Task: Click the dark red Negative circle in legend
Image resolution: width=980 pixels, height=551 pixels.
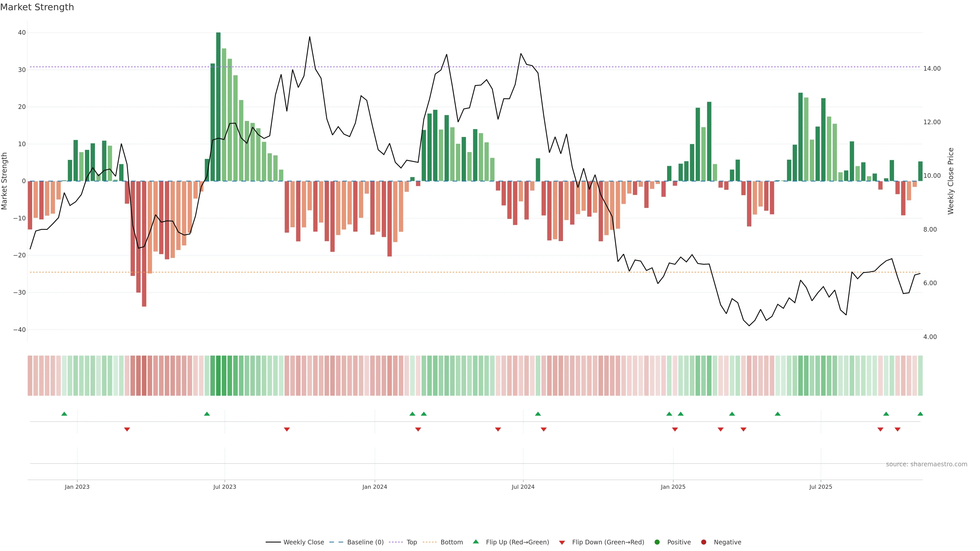Action: (x=703, y=542)
